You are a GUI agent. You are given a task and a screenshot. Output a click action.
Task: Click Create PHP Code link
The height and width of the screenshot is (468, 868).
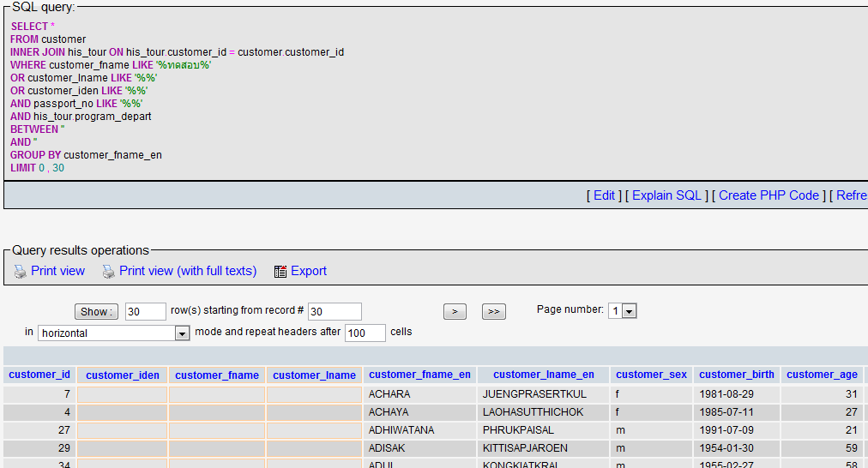pos(769,195)
